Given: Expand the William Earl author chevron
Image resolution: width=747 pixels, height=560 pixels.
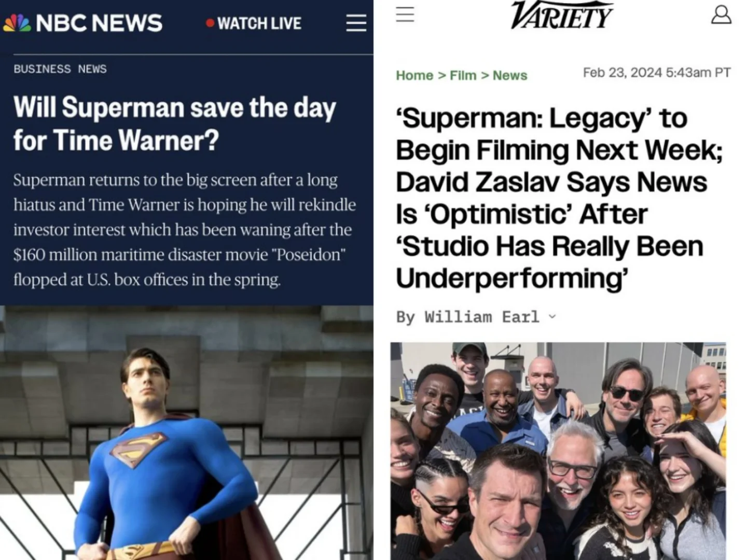Looking at the screenshot, I should point(552,316).
